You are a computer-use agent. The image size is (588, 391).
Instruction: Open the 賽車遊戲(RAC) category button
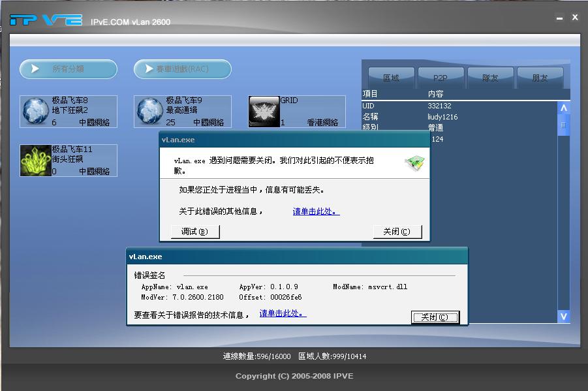click(x=183, y=69)
